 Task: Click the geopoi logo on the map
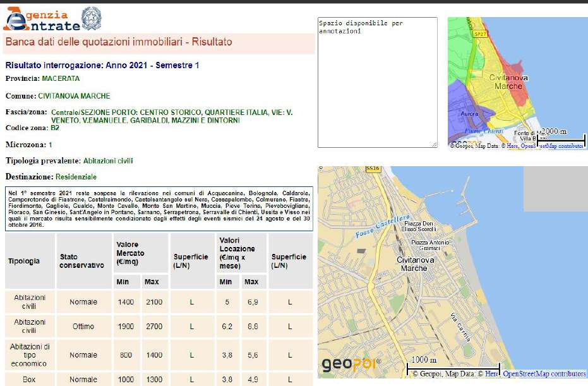(x=351, y=364)
